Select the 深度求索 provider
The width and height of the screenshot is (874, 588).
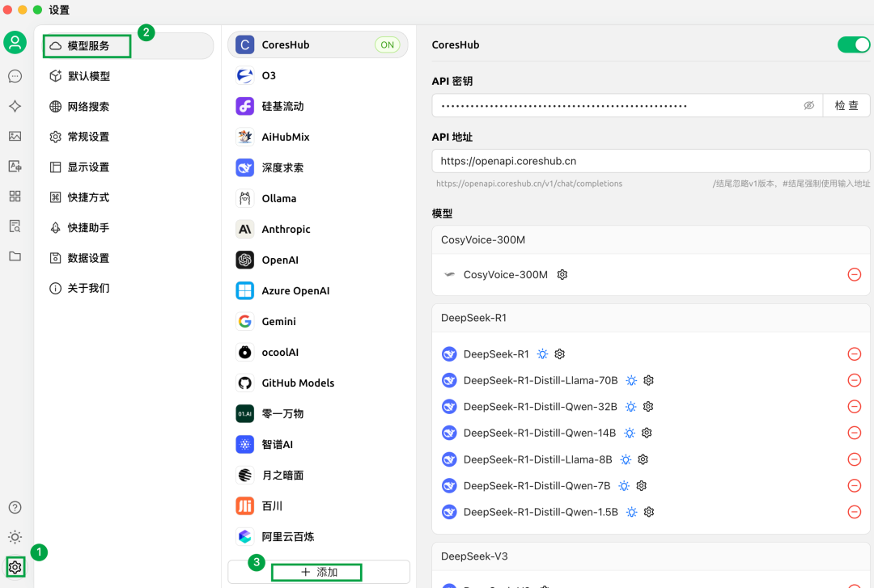tap(318, 167)
